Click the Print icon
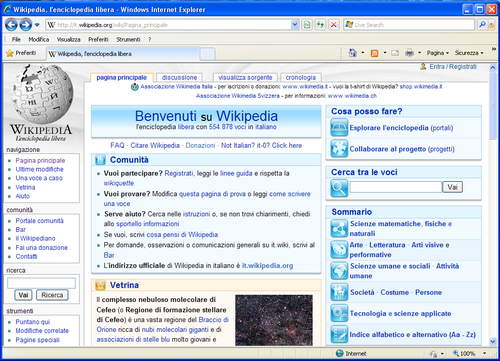The image size is (500, 361). coord(409,53)
